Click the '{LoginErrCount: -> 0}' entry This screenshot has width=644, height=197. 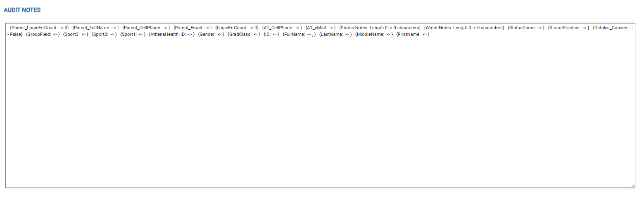237,27
